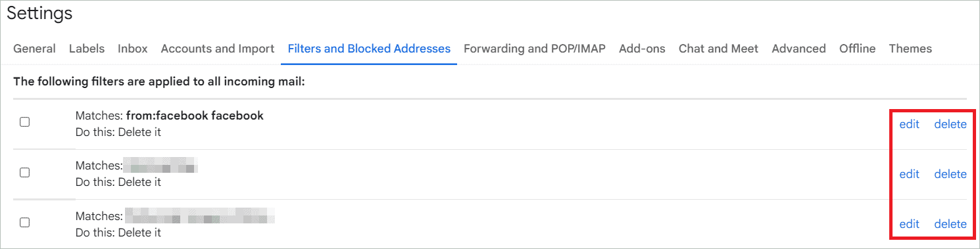Edit the second filter in list
Image resolution: width=980 pixels, height=249 pixels.
pyautogui.click(x=909, y=174)
